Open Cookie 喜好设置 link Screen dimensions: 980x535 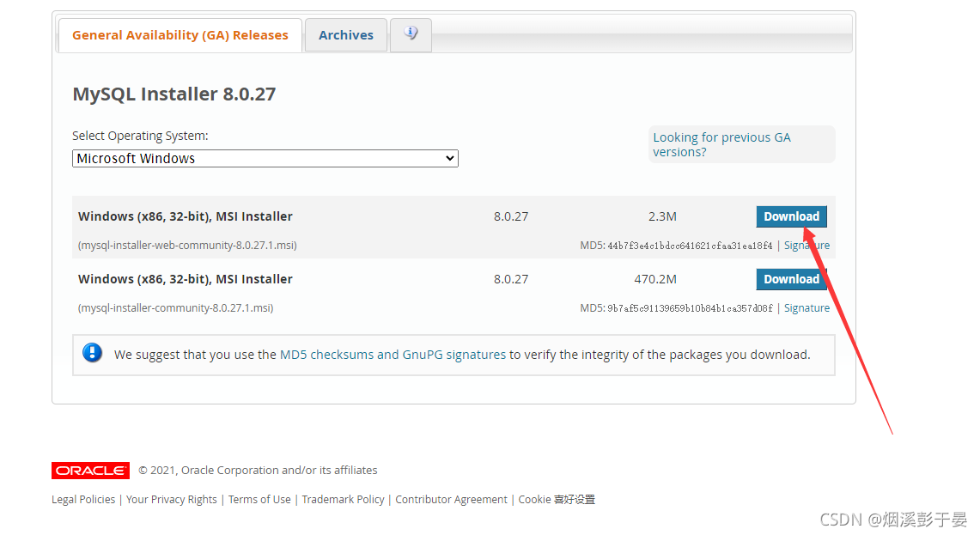pos(557,500)
